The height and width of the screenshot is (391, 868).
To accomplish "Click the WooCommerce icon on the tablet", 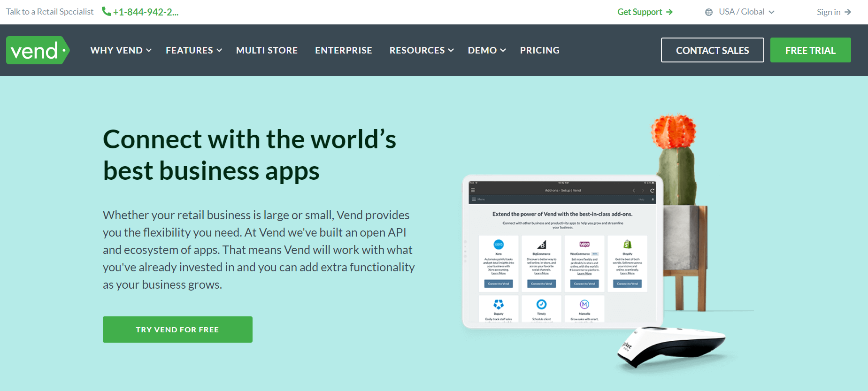I will 584,244.
